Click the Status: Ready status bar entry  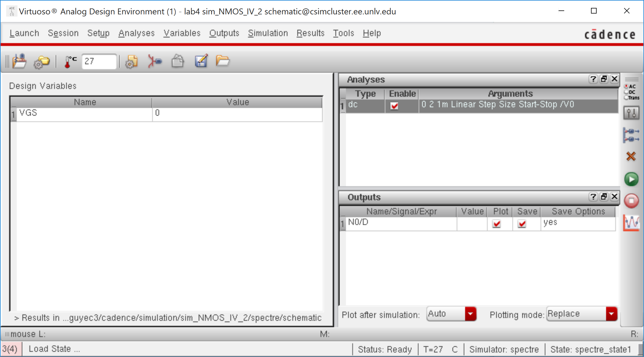click(385, 349)
